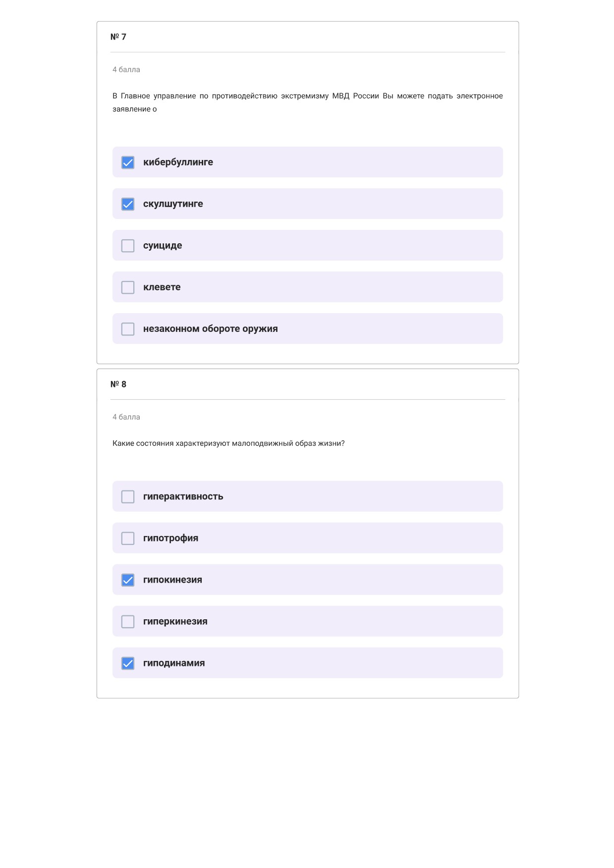
Task: Uncheck the скулшутинге checkbox
Action: [128, 204]
